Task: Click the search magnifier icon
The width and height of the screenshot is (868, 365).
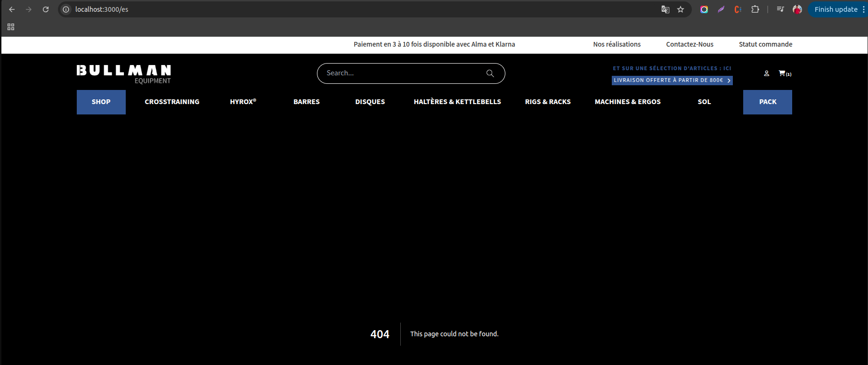Action: [x=490, y=73]
